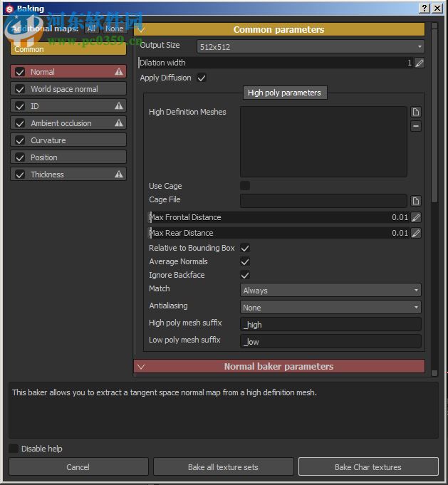Disable Apply Diffusion checkbox
Screen dimensions: 448x485
click(x=202, y=78)
